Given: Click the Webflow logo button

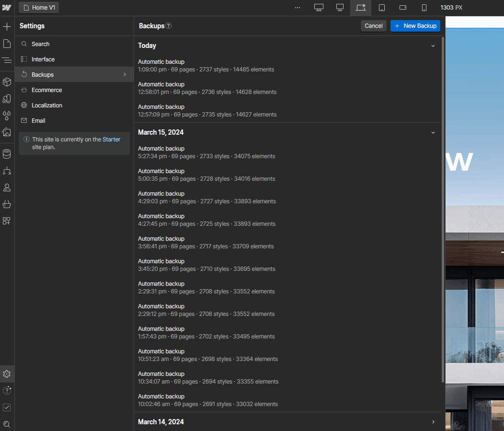Looking at the screenshot, I should [7, 7].
